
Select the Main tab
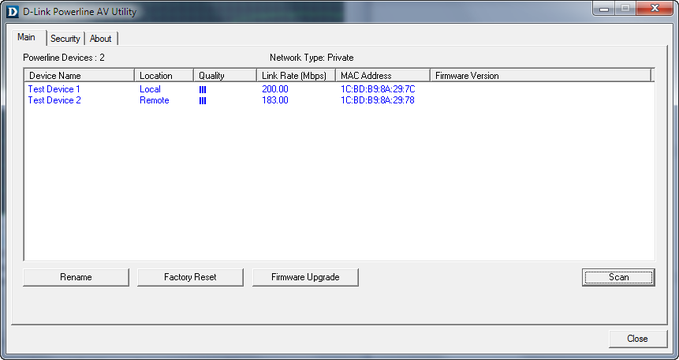tap(26, 37)
